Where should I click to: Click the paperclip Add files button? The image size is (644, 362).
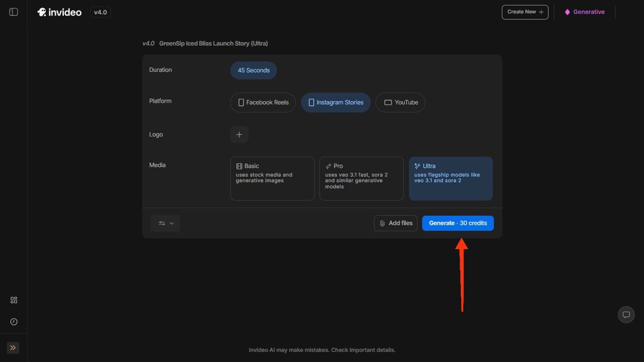click(396, 223)
